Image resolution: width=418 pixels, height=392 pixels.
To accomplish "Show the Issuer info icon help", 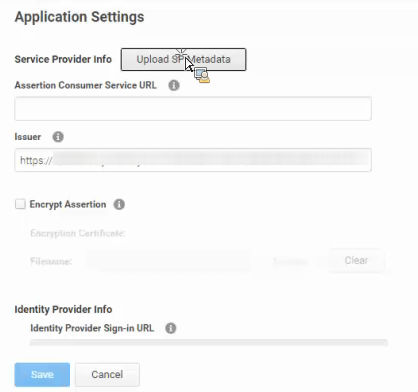I will (58, 137).
